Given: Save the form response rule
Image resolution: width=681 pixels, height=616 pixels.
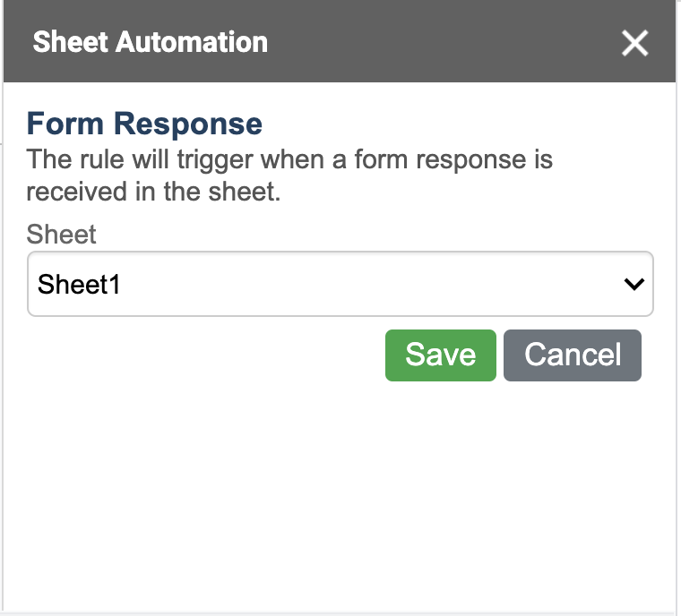Looking at the screenshot, I should (x=440, y=355).
